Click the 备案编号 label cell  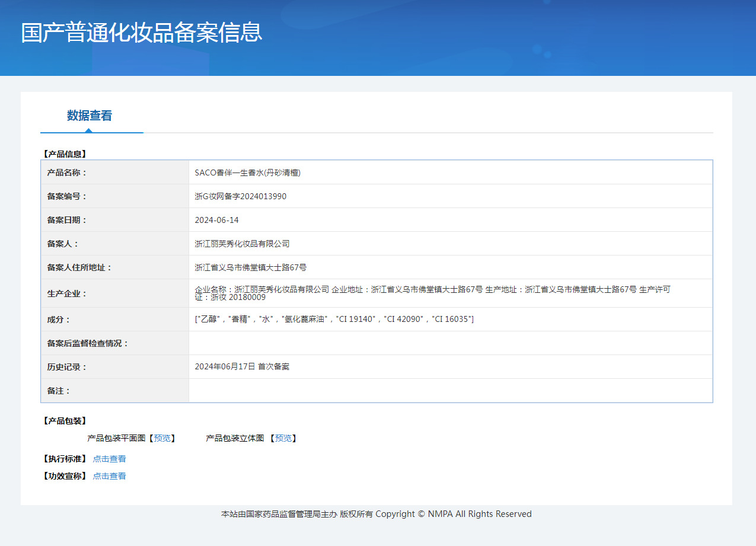[115, 196]
